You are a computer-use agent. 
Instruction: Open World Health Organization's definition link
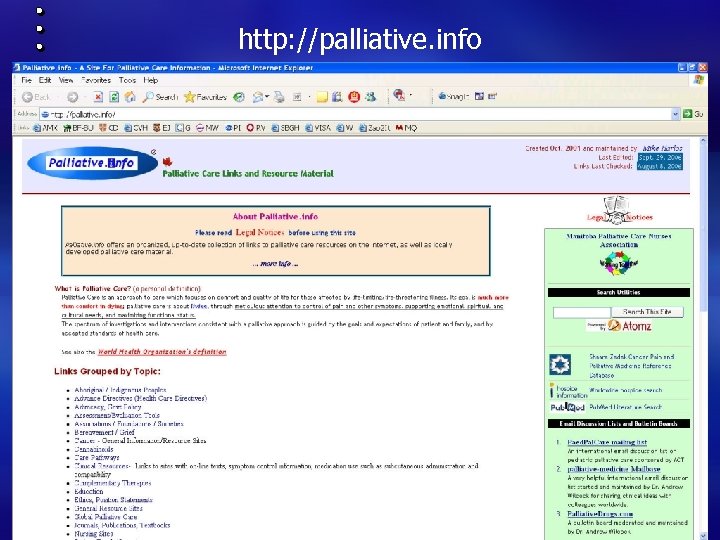162,352
